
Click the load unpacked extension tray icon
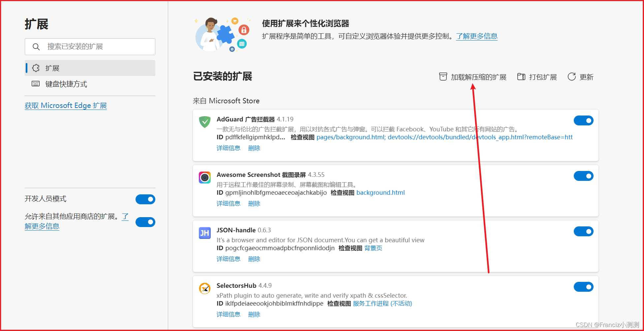click(x=443, y=77)
